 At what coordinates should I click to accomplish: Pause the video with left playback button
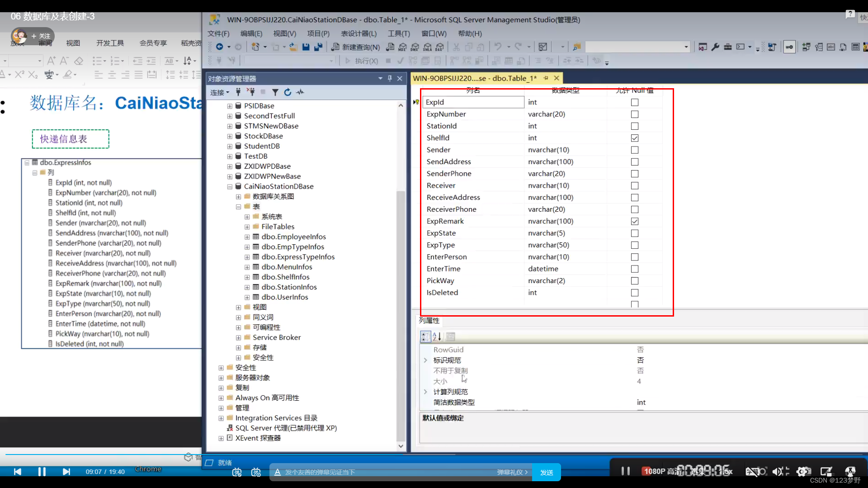point(42,472)
